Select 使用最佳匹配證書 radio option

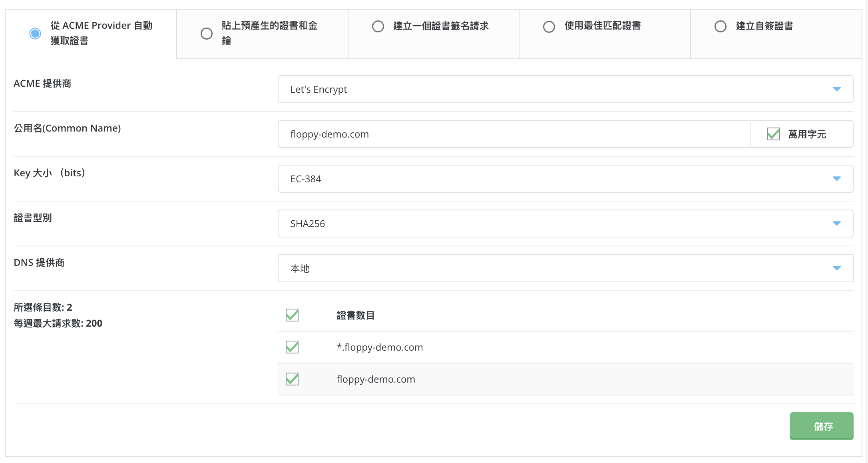(x=549, y=26)
